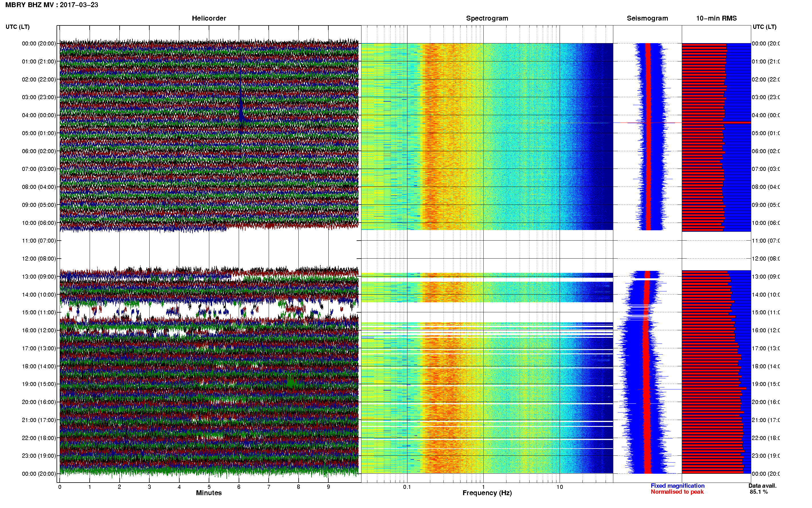Click the 'Seismogram' panel heading
The height and width of the screenshot is (508, 812).
click(647, 19)
